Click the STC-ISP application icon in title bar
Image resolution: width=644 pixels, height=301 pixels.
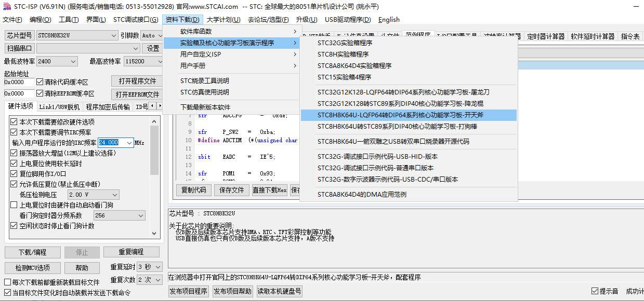coord(6,6)
